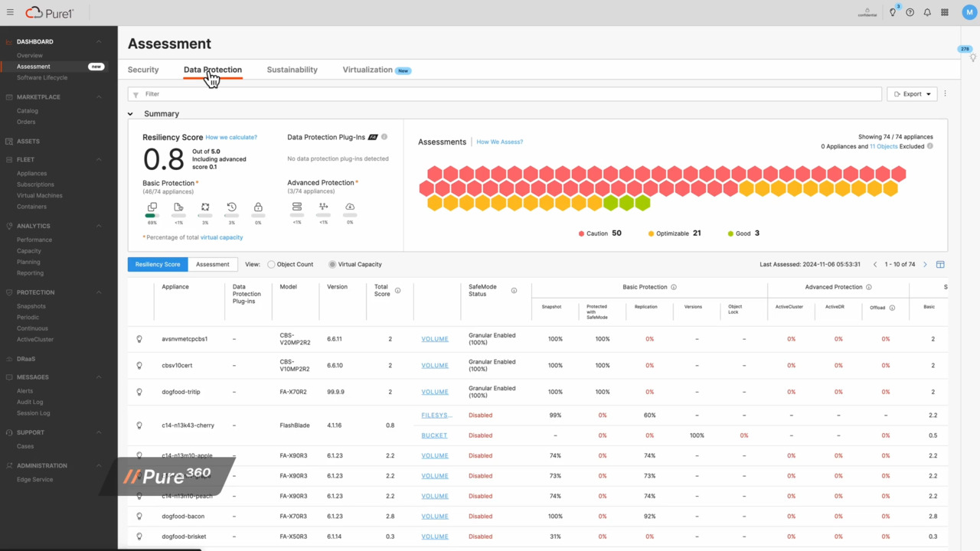Open the notifications bell icon
The image size is (980, 551).
[927, 12]
